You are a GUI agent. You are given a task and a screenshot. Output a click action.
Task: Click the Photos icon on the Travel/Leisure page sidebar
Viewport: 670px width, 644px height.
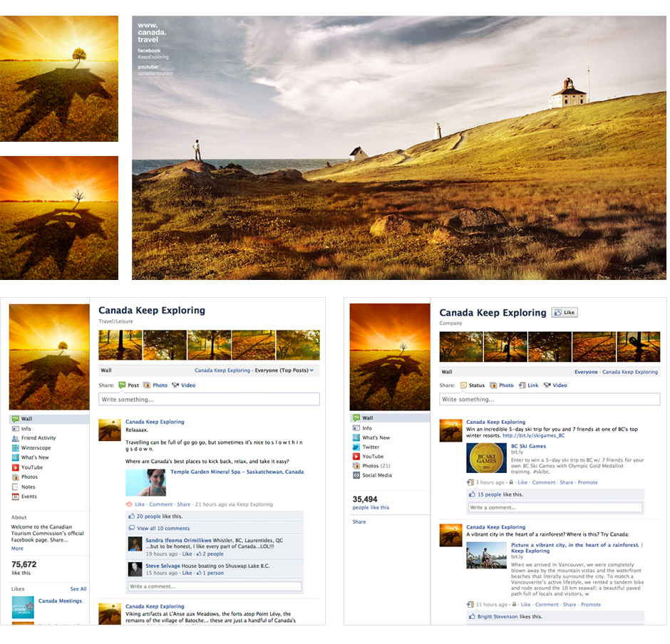16,477
